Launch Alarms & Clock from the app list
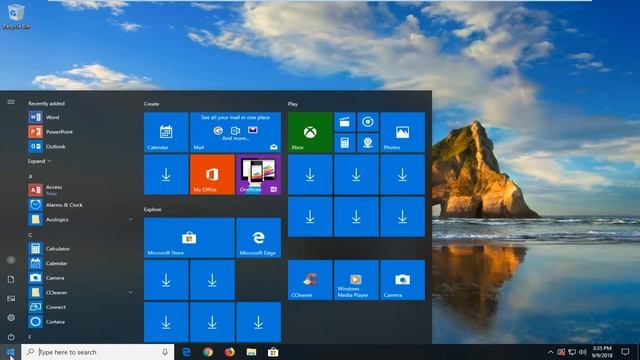The width and height of the screenshot is (640, 360). coord(80,204)
